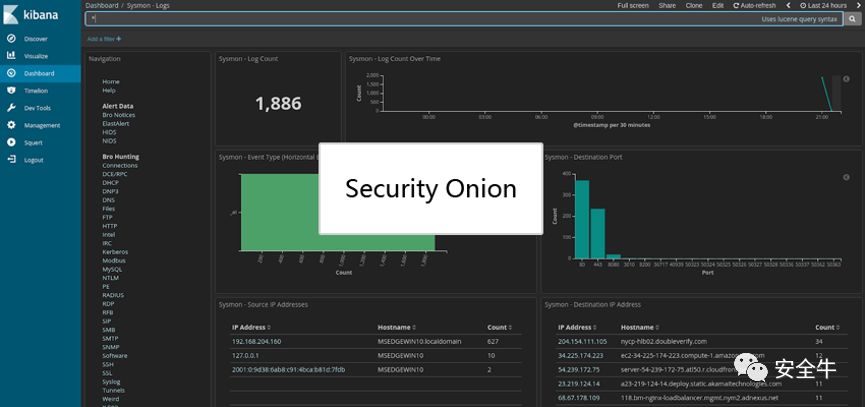The width and height of the screenshot is (865, 407).
Task: Open the HTTP navigation link
Action: coord(109,226)
